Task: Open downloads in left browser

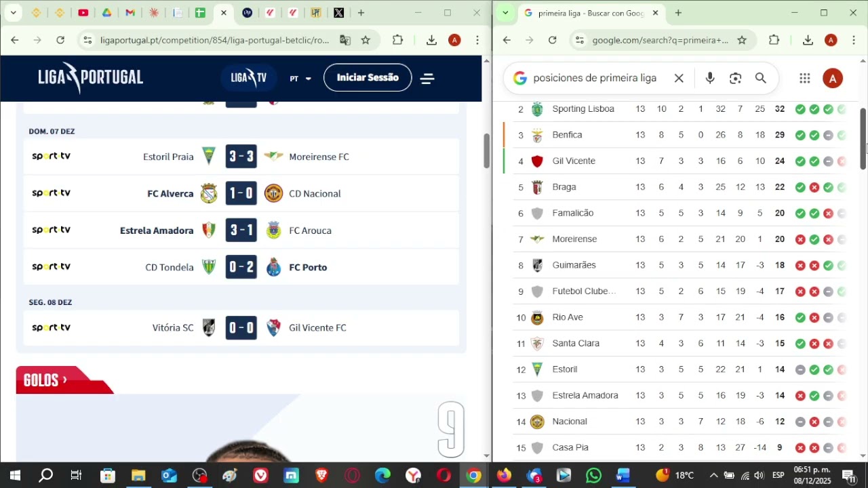Action: click(x=431, y=40)
